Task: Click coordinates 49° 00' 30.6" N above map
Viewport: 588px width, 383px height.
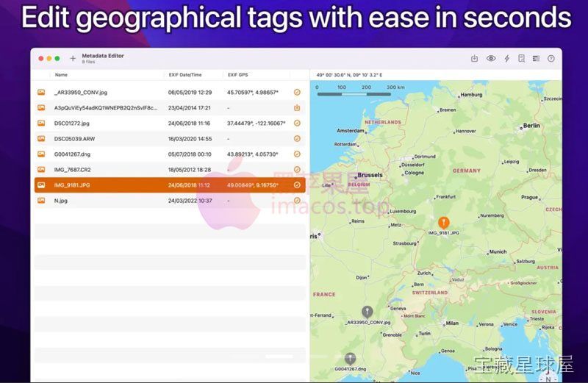Action: pyautogui.click(x=349, y=75)
